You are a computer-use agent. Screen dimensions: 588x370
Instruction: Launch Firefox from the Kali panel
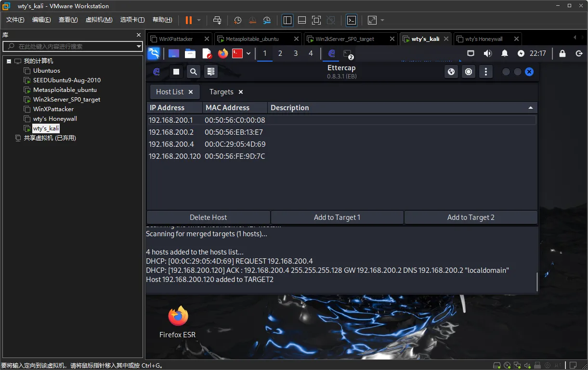[x=222, y=53]
